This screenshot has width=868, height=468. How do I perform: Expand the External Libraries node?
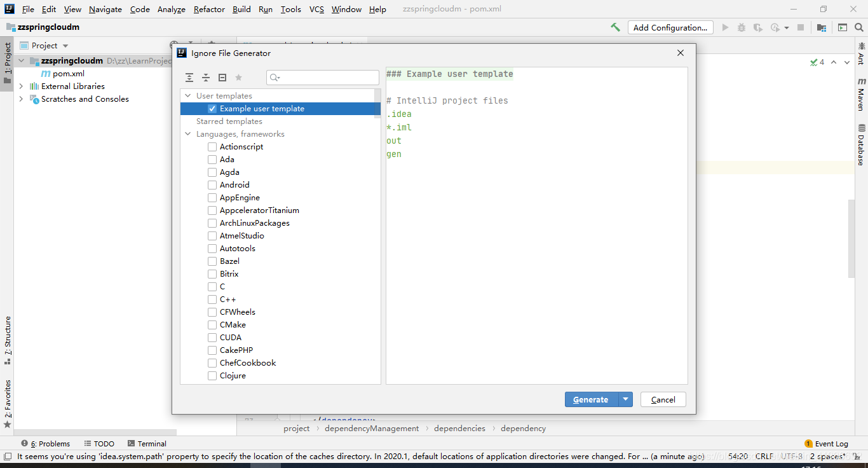click(x=22, y=86)
